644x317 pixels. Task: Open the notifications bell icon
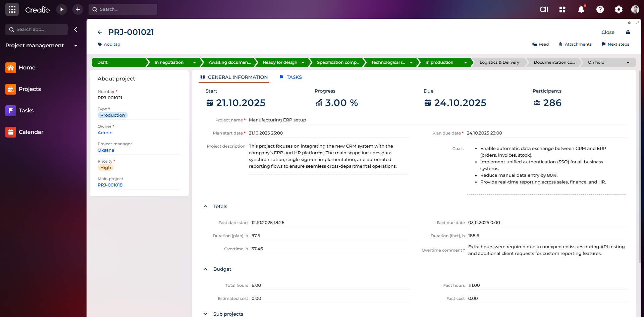(x=581, y=9)
